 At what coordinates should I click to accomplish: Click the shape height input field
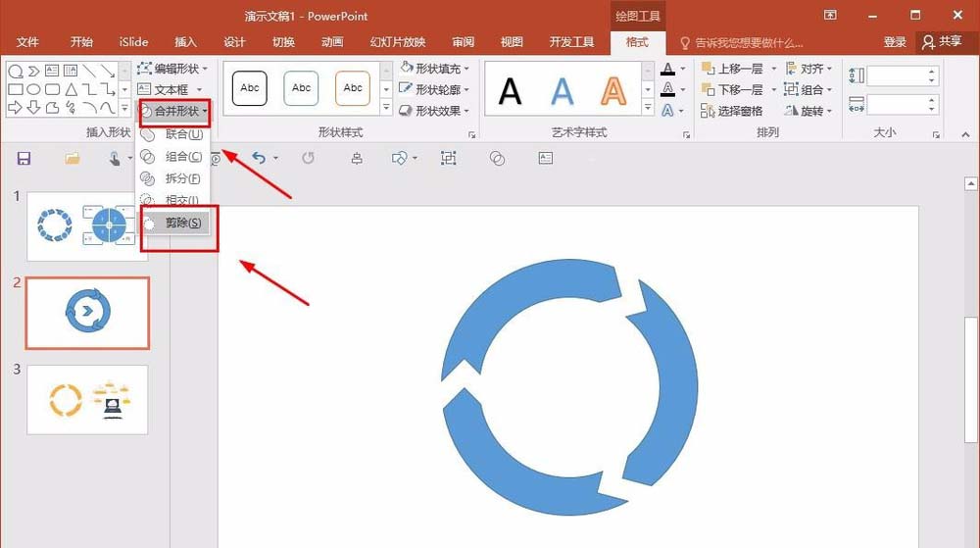click(x=904, y=75)
